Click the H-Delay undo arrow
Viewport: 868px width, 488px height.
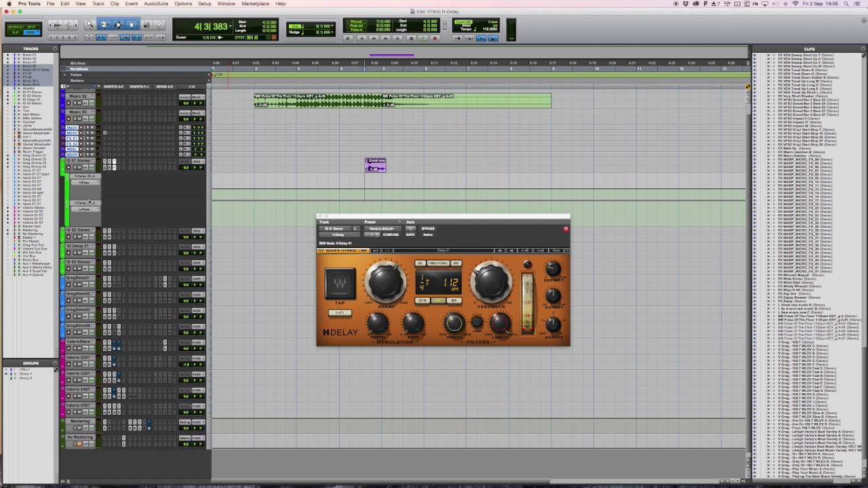(x=376, y=251)
